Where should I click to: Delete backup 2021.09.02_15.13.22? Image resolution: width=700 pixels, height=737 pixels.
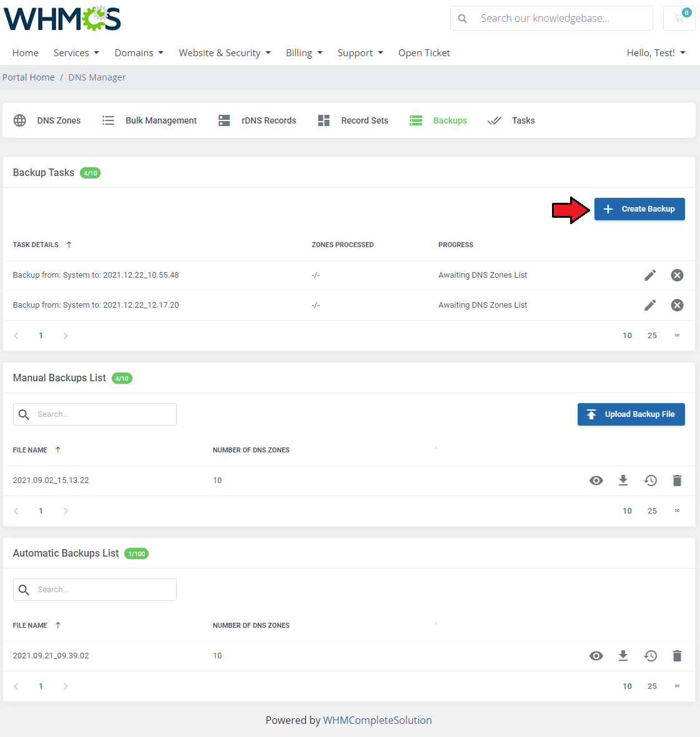click(677, 481)
